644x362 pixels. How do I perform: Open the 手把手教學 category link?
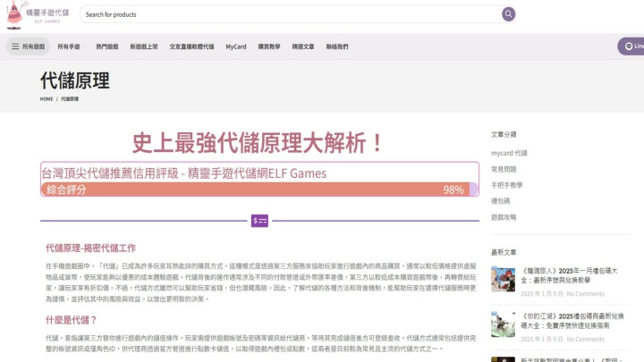pos(507,185)
